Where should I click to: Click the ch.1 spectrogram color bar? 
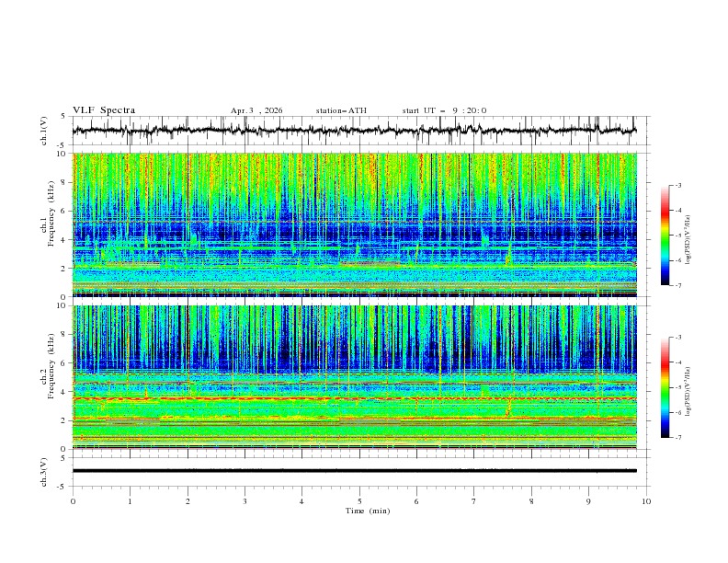[x=665, y=236]
